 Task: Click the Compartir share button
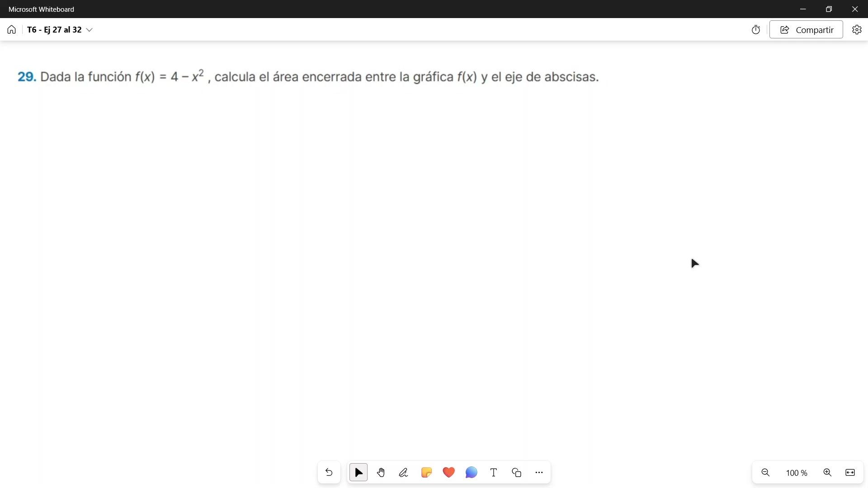[x=806, y=30]
